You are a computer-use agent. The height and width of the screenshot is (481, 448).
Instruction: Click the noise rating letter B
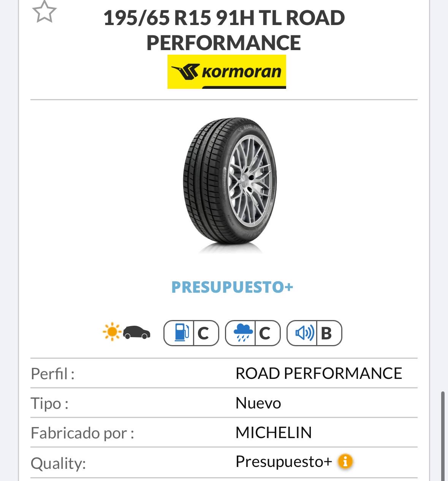[326, 333]
